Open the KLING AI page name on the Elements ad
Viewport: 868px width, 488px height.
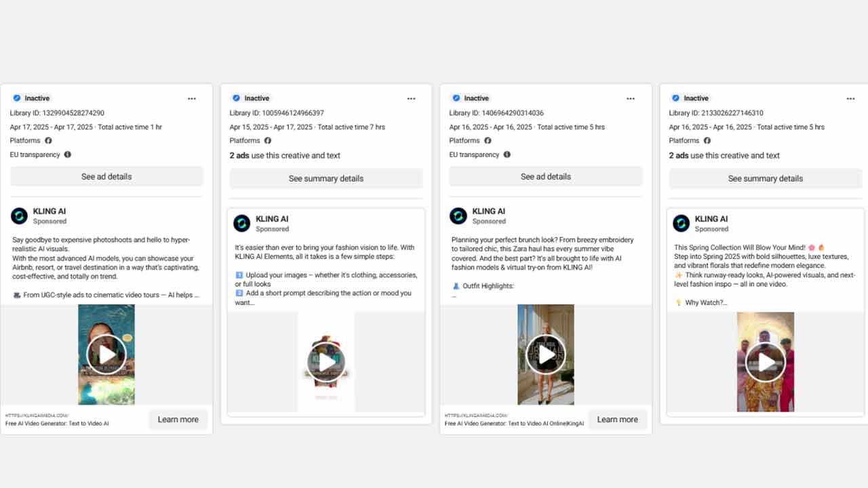click(272, 219)
